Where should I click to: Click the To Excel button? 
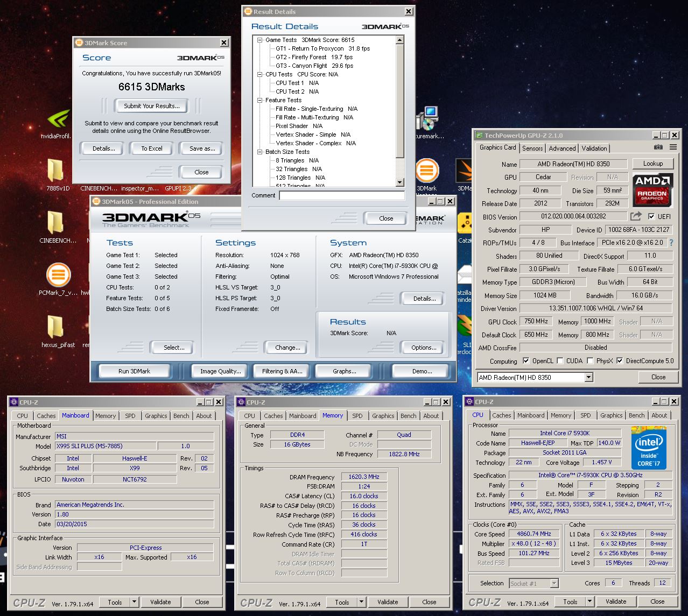pyautogui.click(x=152, y=148)
